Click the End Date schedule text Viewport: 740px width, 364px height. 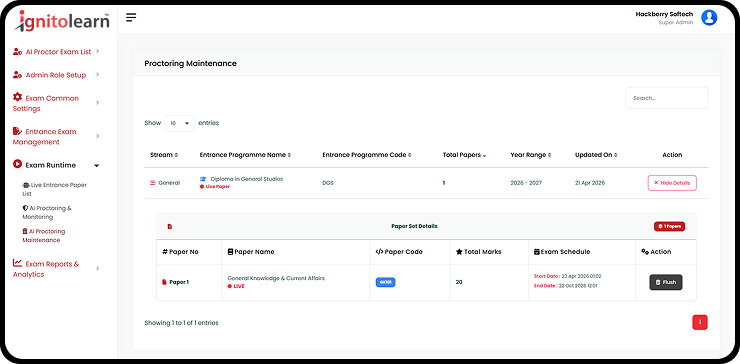(x=566, y=286)
